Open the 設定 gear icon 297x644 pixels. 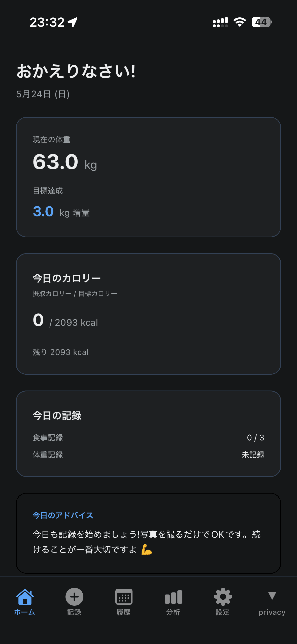click(223, 597)
